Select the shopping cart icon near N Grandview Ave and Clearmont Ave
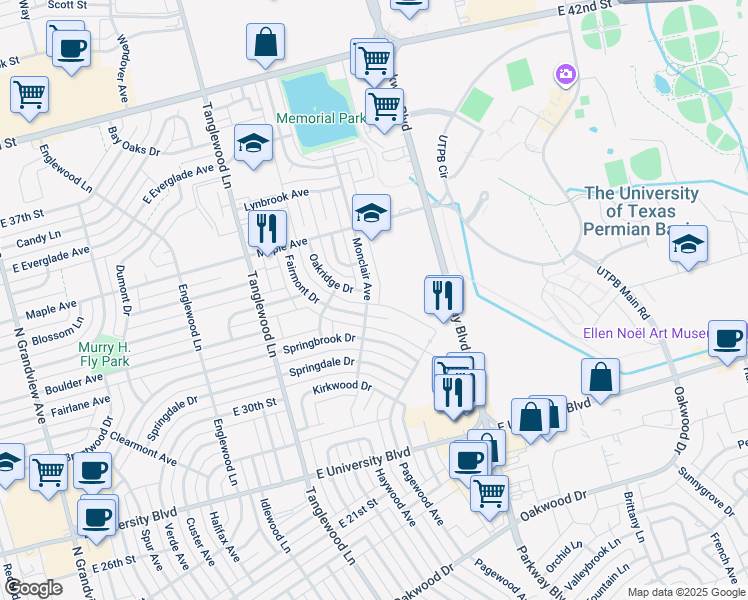The width and height of the screenshot is (748, 600). pos(48,472)
